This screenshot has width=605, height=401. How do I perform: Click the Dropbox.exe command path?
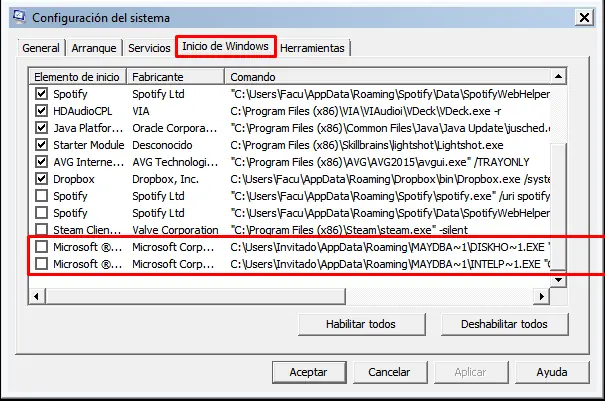tap(390, 179)
